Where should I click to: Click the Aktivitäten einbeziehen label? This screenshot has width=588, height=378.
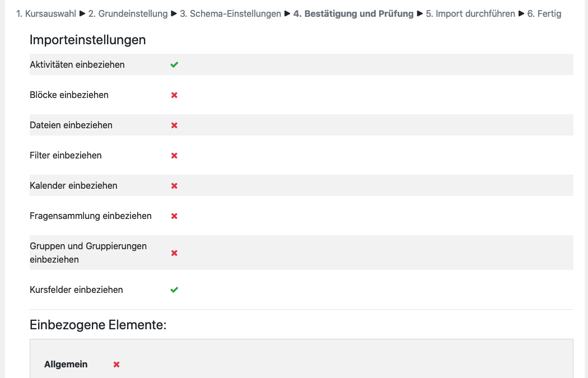[77, 65]
